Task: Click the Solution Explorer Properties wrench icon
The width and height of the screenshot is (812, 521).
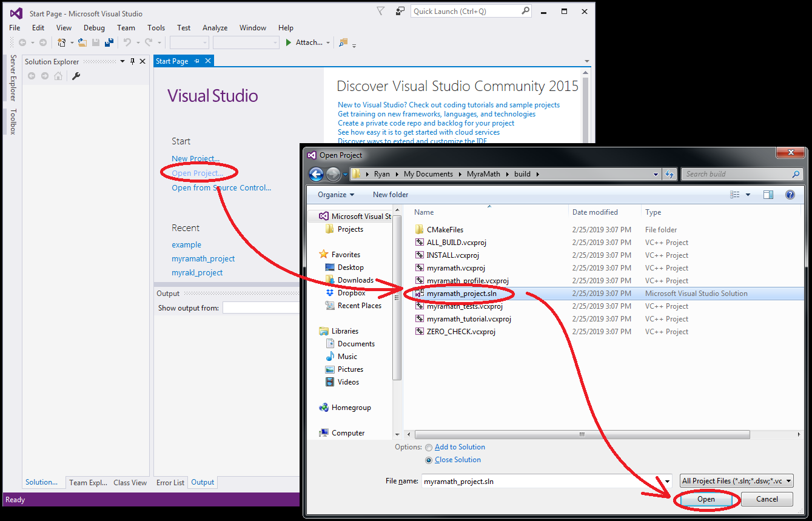Action: click(x=76, y=76)
